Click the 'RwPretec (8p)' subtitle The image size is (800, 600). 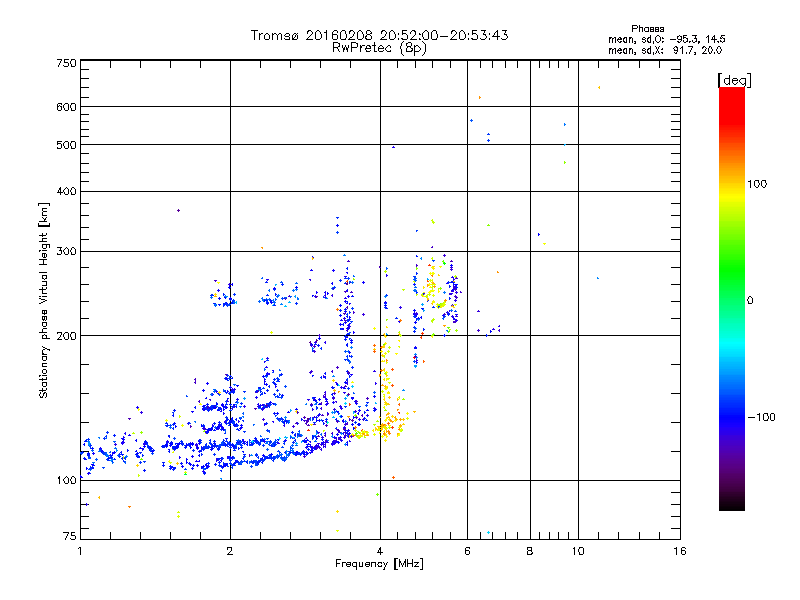click(379, 48)
